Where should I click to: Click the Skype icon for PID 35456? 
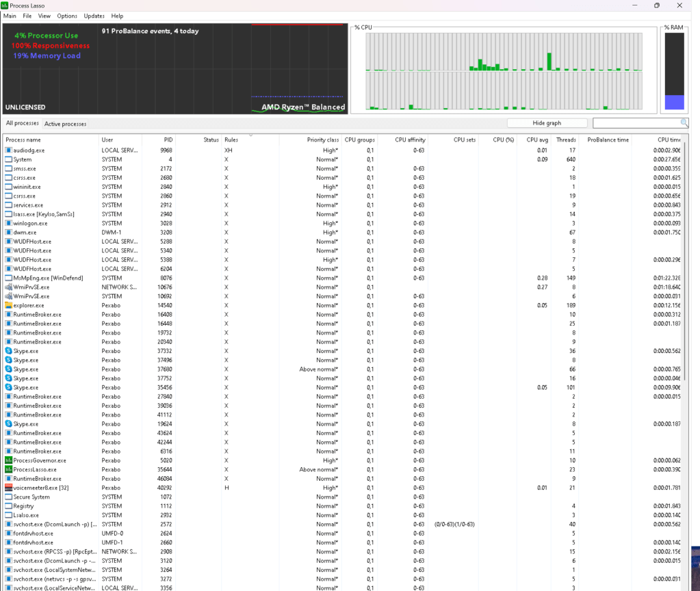coord(8,387)
